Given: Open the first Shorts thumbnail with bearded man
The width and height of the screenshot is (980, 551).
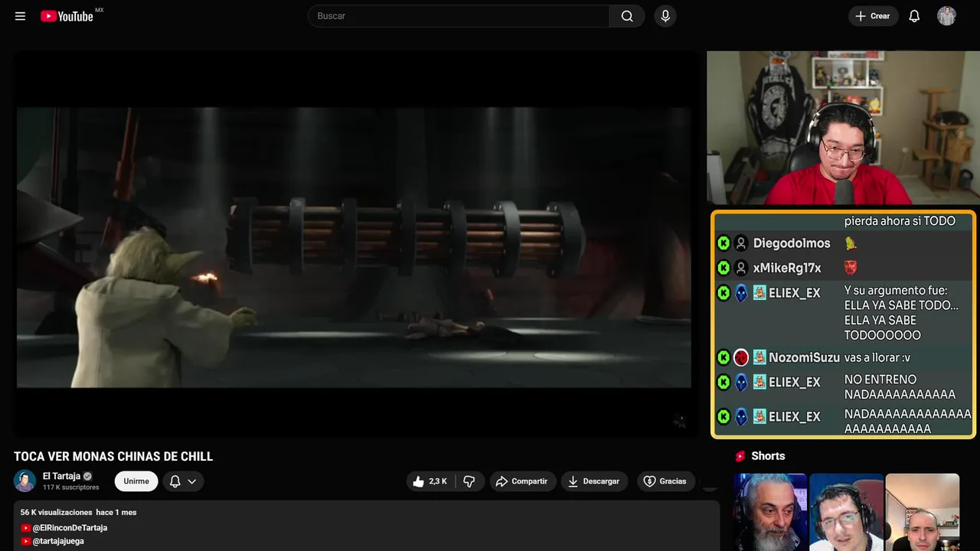Looking at the screenshot, I should [x=770, y=512].
